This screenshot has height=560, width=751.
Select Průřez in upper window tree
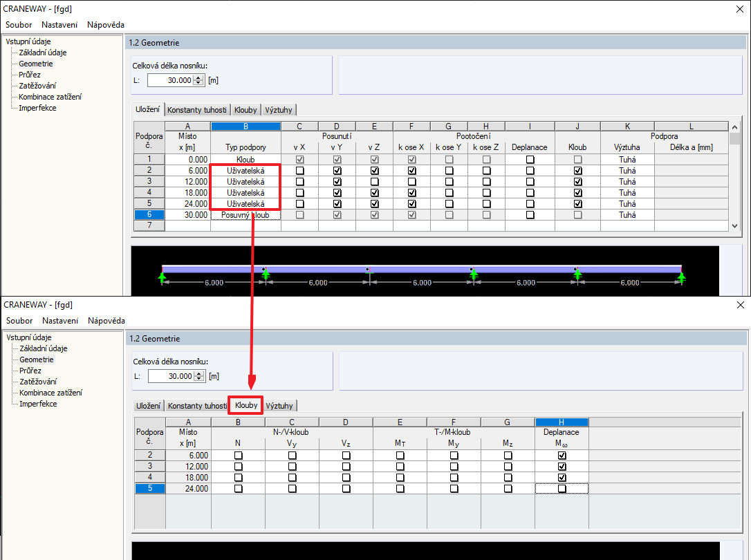pyautogui.click(x=30, y=75)
